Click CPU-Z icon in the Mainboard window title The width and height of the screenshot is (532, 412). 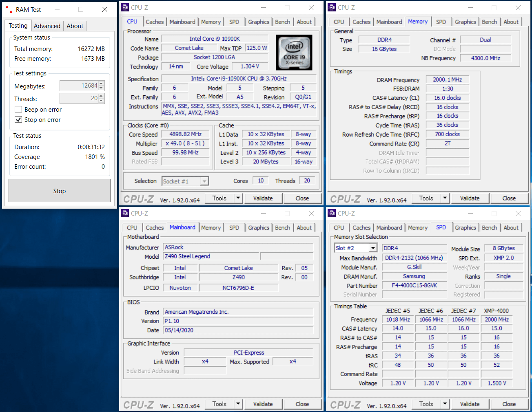125,213
